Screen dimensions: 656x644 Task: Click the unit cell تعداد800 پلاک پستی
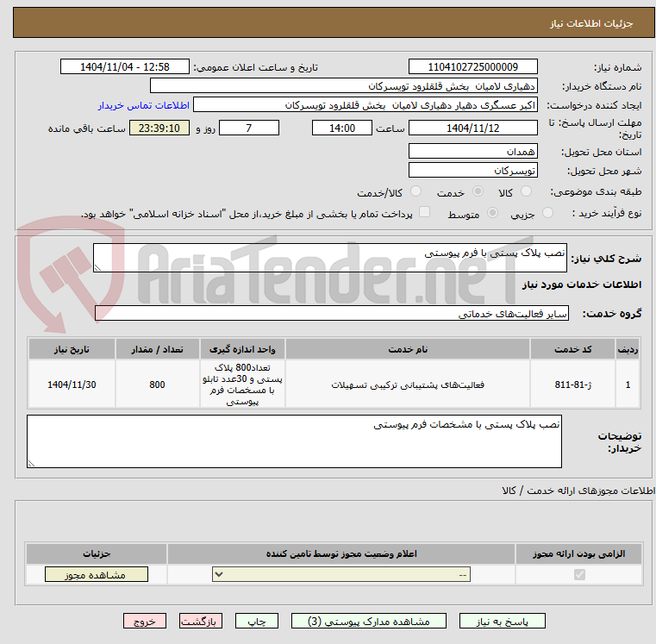pos(242,385)
